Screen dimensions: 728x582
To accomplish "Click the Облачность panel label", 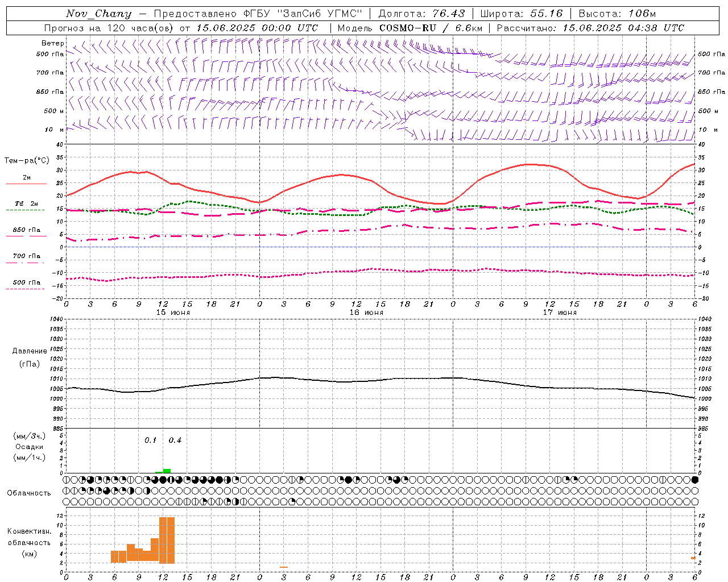I will [x=29, y=493].
